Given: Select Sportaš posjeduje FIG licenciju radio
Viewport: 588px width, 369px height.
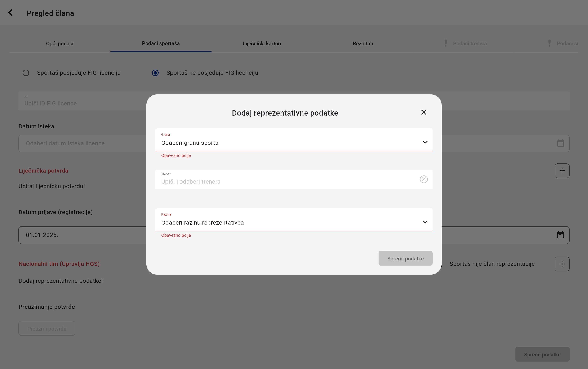Looking at the screenshot, I should point(26,73).
